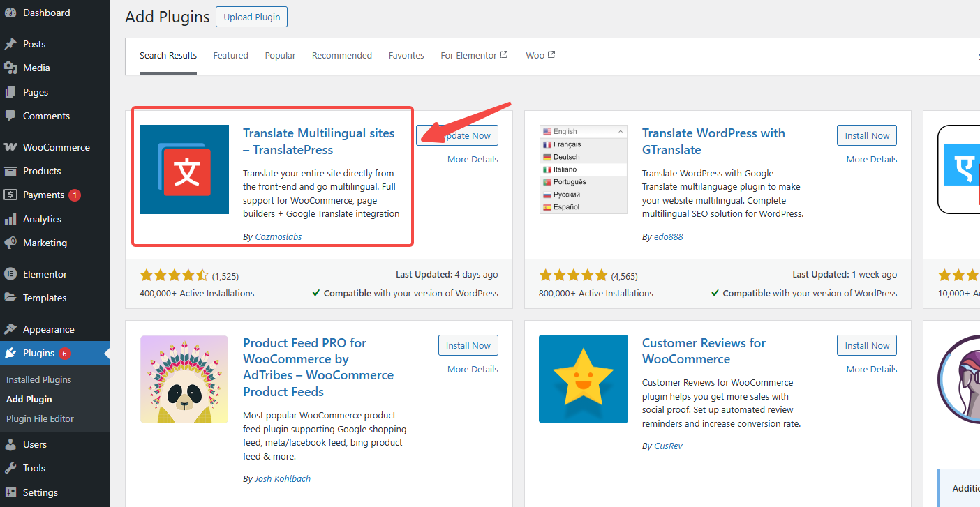Open More Details for Customer Reviews plugin

click(871, 369)
